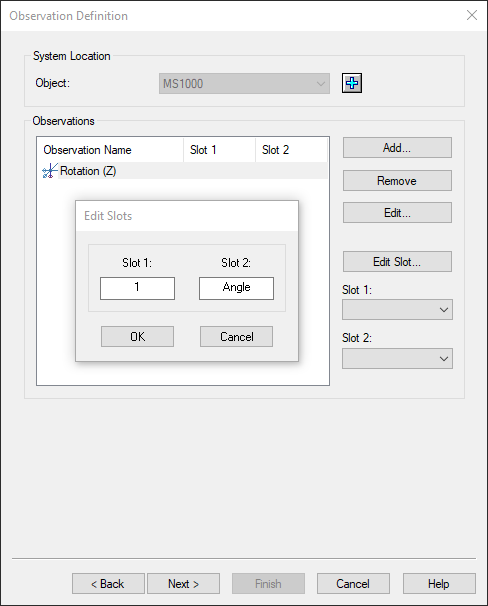Image resolution: width=488 pixels, height=606 pixels.
Task: Expand the Slot 2 dropdown on the right
Action: click(x=397, y=358)
